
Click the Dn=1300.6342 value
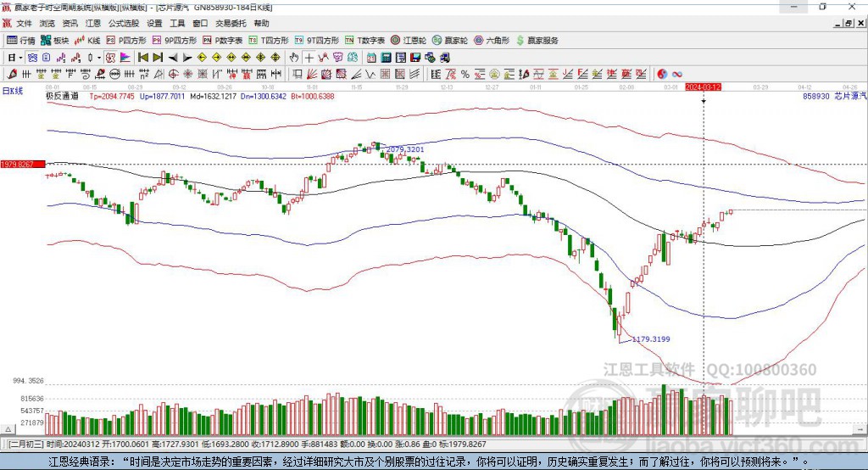pyautogui.click(x=264, y=97)
